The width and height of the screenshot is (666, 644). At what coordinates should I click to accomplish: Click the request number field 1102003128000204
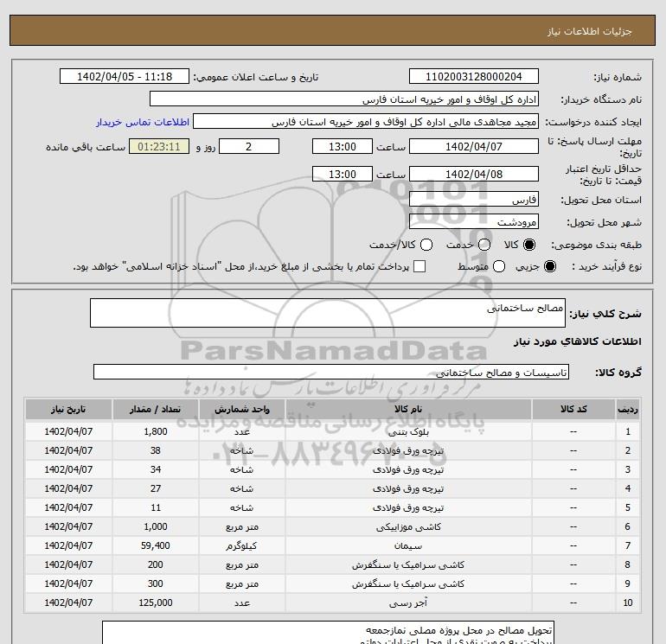click(474, 76)
